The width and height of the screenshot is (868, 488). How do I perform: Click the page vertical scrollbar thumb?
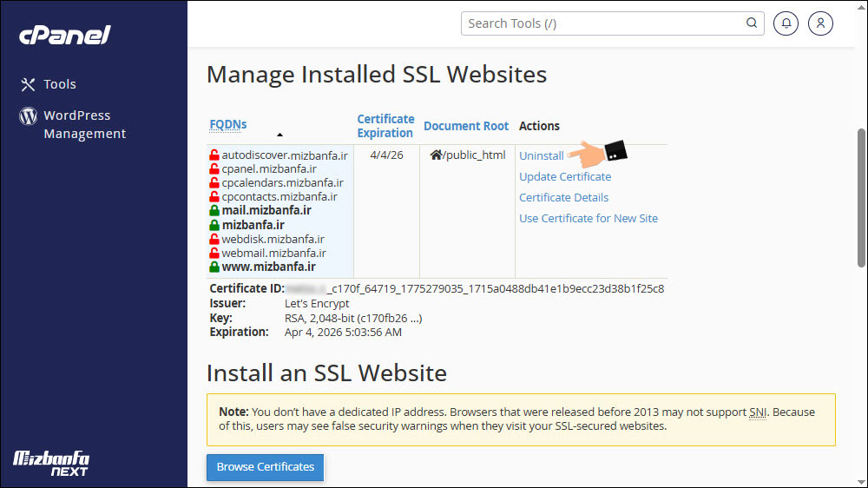[x=861, y=198]
